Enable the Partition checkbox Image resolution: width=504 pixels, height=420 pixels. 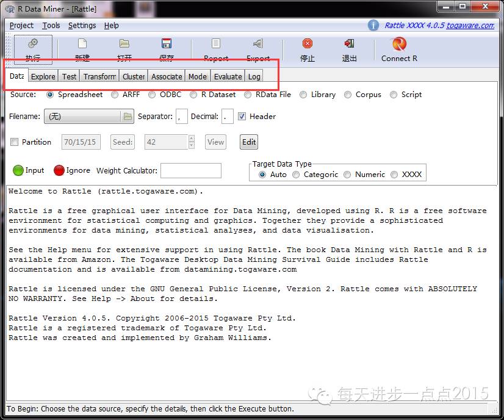(14, 142)
